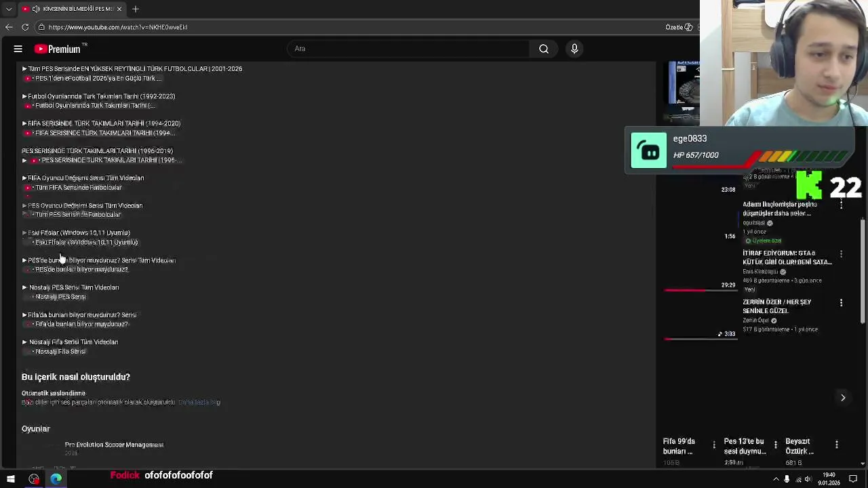
Task: Open options for Fifa 99'da bunları short
Action: pos(714,445)
